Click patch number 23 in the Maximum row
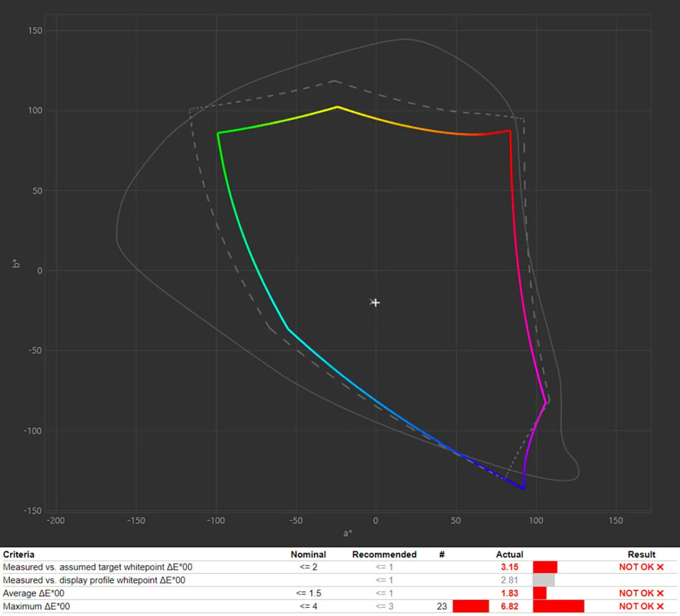This screenshot has width=680, height=616. 442,606
